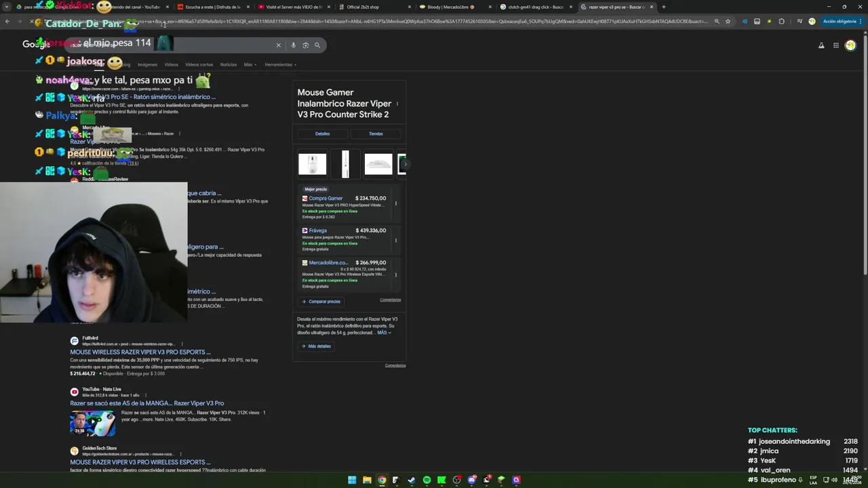Open product panel three-dot menu by title
Image resolution: width=868 pixels, height=488 pixels.
click(x=397, y=104)
